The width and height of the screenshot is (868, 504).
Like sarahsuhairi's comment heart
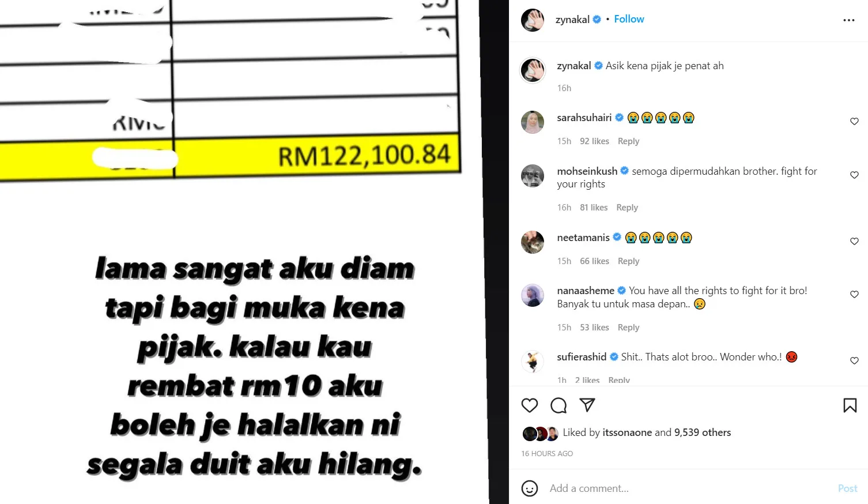pos(855,121)
